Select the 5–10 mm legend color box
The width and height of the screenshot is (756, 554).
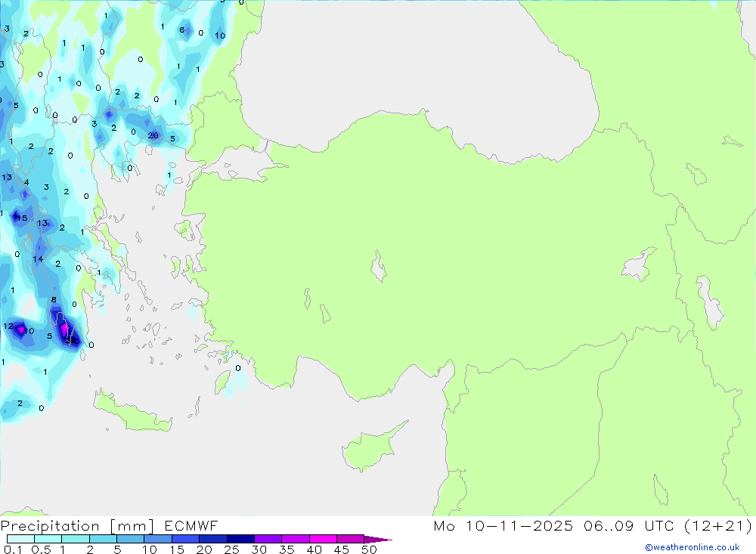[130, 539]
